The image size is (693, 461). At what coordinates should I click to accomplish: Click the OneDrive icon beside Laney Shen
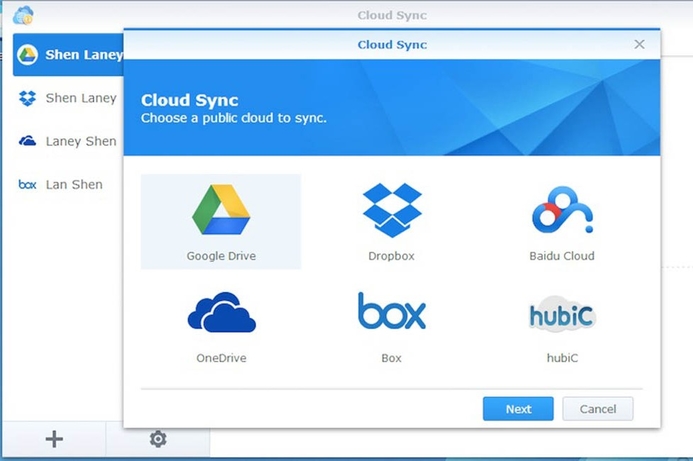27,141
